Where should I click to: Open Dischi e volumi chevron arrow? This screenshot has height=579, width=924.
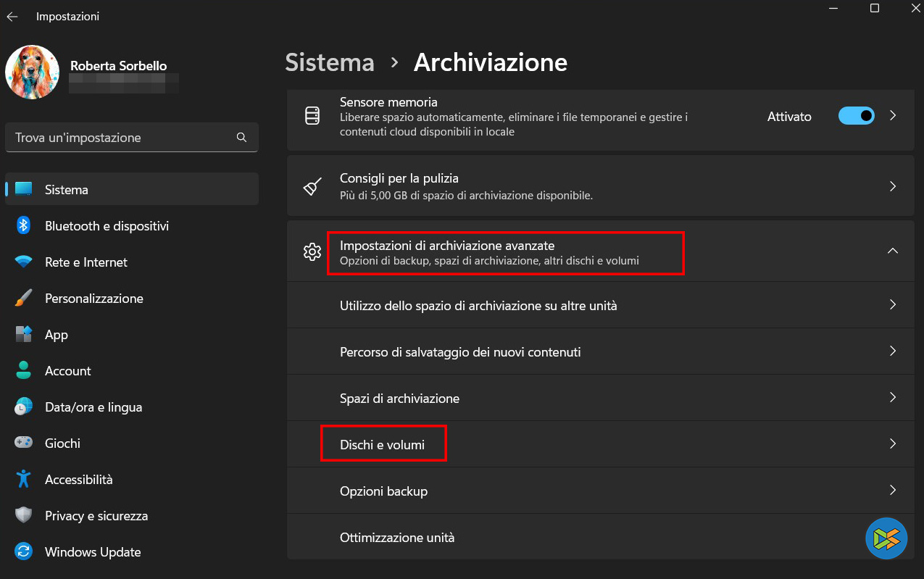point(893,443)
